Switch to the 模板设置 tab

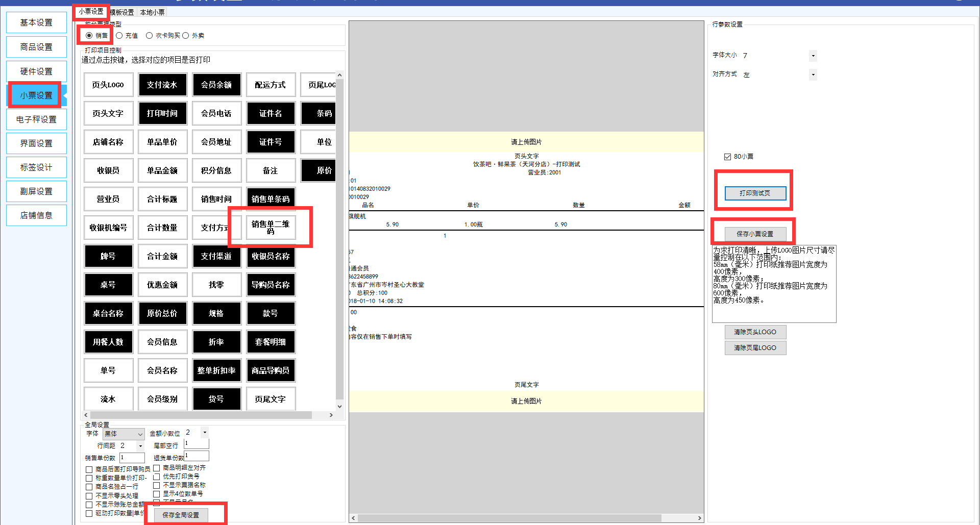pyautogui.click(x=122, y=12)
